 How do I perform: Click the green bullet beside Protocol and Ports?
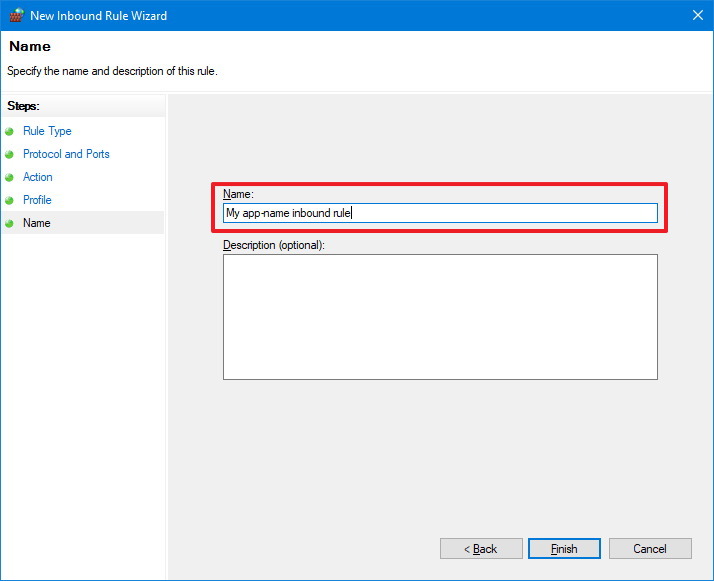[x=10, y=154]
